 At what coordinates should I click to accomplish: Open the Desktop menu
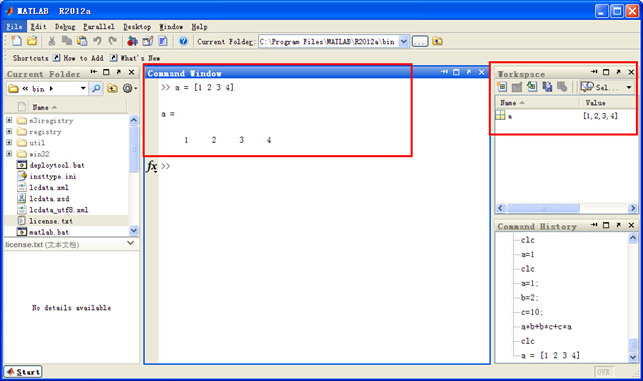pos(137,27)
